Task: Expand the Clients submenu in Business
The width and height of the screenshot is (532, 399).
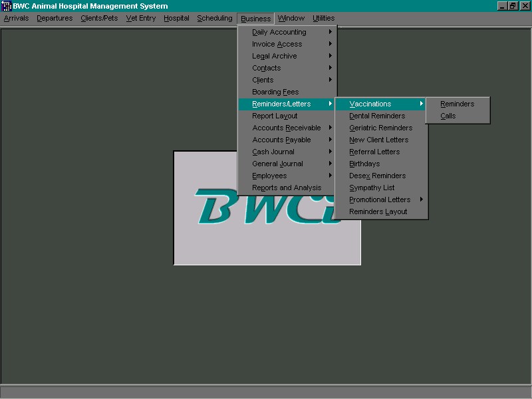Action: click(287, 80)
